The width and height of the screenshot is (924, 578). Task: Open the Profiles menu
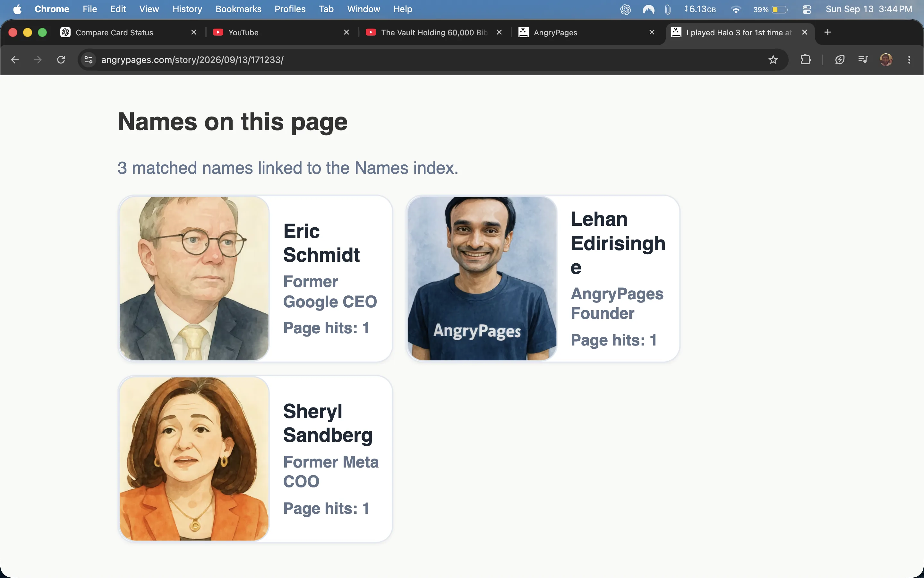click(x=290, y=9)
